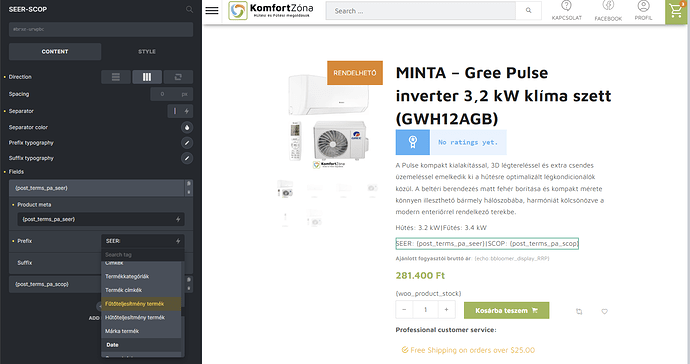Screen dimensions: 690x364
Task: Click the quantity value field
Action: pyautogui.click(x=425, y=310)
